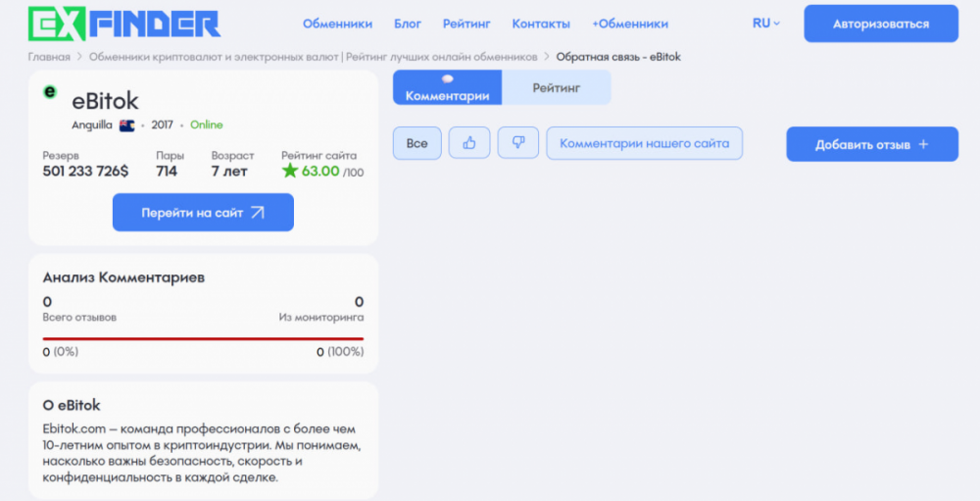Click the site rating 63.00
Image resolution: width=980 pixels, height=501 pixels.
[320, 172]
